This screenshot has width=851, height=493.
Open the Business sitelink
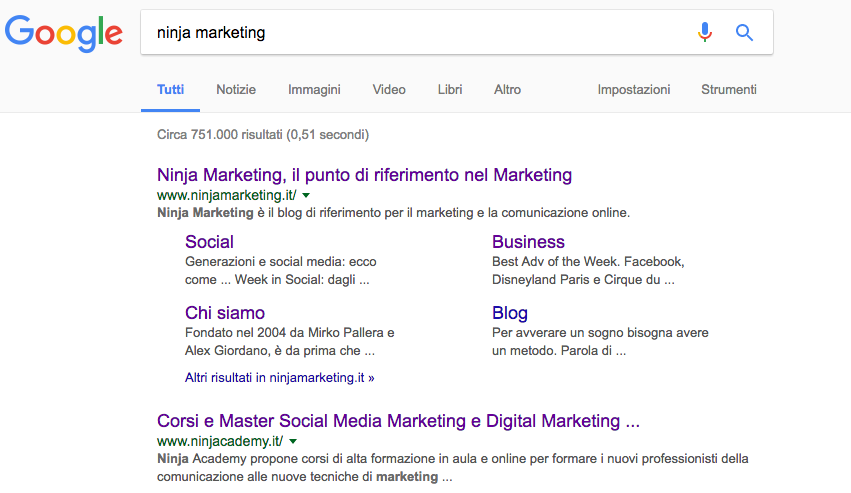click(528, 242)
